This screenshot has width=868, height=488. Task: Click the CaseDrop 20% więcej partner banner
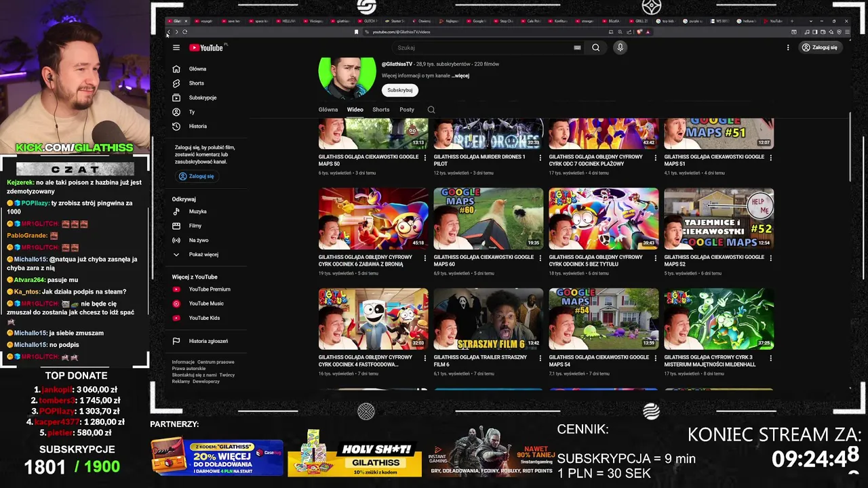coord(216,456)
